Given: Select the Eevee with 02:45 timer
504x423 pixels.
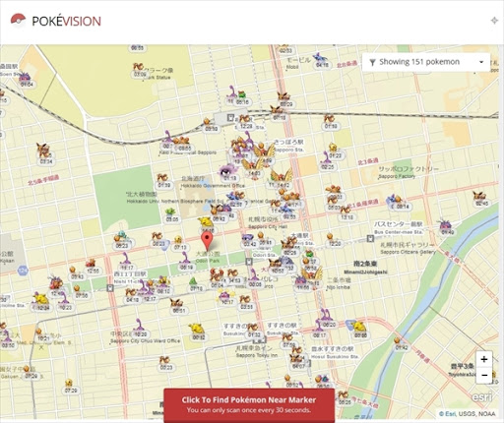Looking at the screenshot, I should click(x=480, y=199).
